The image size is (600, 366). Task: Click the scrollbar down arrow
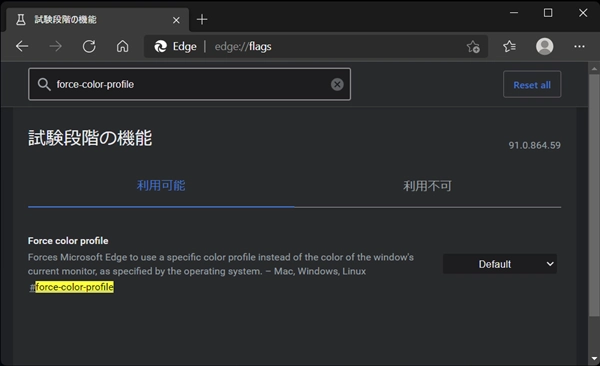pyautogui.click(x=594, y=359)
